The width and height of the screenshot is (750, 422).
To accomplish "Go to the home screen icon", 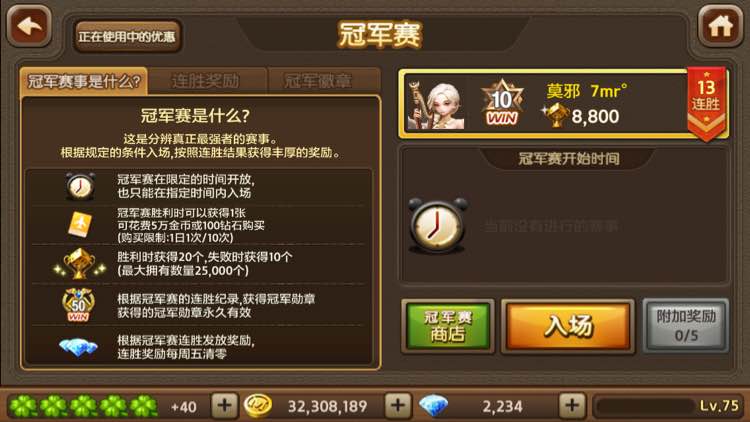I will (x=720, y=26).
